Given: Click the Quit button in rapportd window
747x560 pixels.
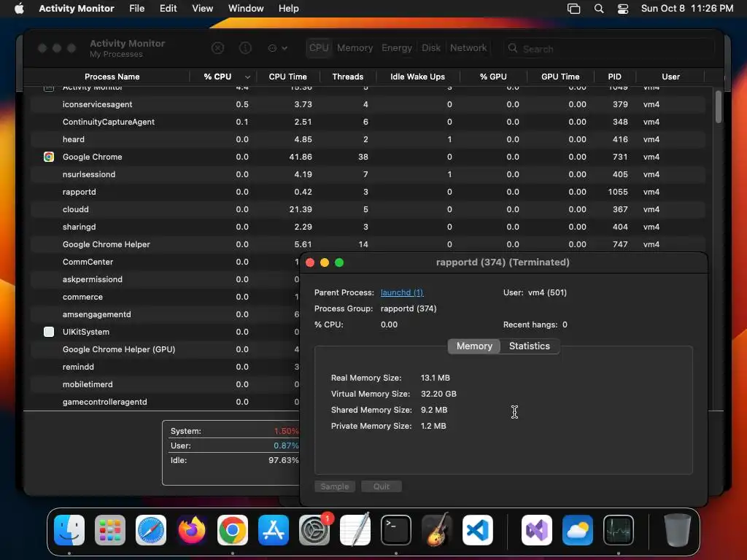Looking at the screenshot, I should coord(381,486).
